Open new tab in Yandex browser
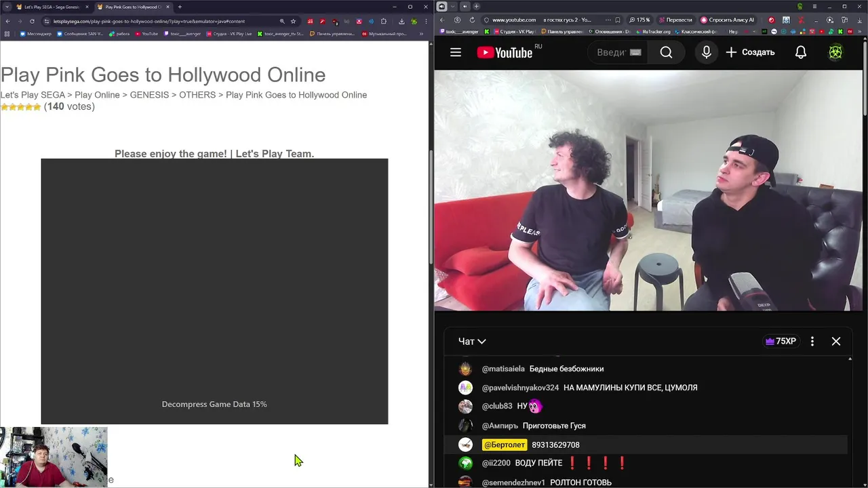This screenshot has height=488, width=868. (476, 6)
